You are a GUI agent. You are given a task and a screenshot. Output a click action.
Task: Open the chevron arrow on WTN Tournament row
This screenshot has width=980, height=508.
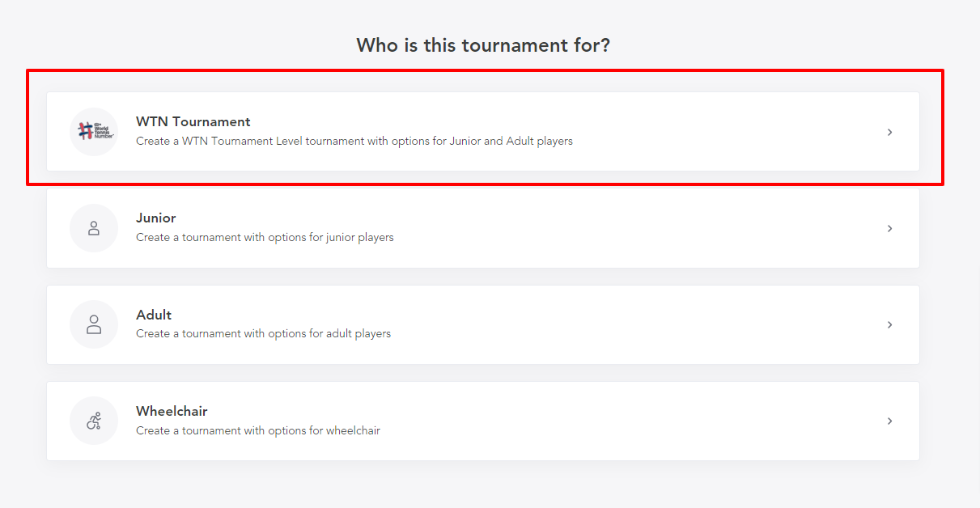[x=889, y=132]
